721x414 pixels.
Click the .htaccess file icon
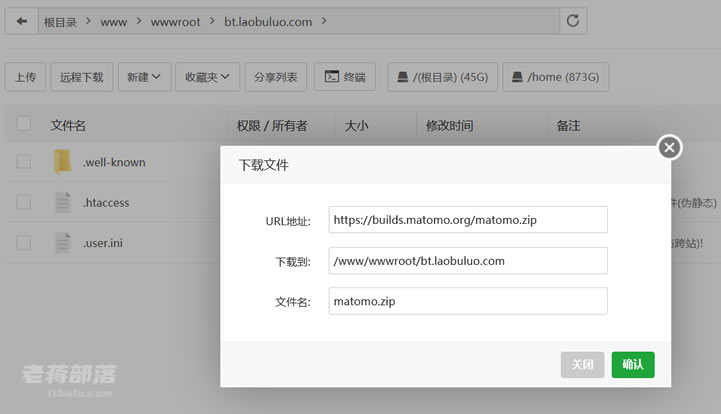(63, 202)
